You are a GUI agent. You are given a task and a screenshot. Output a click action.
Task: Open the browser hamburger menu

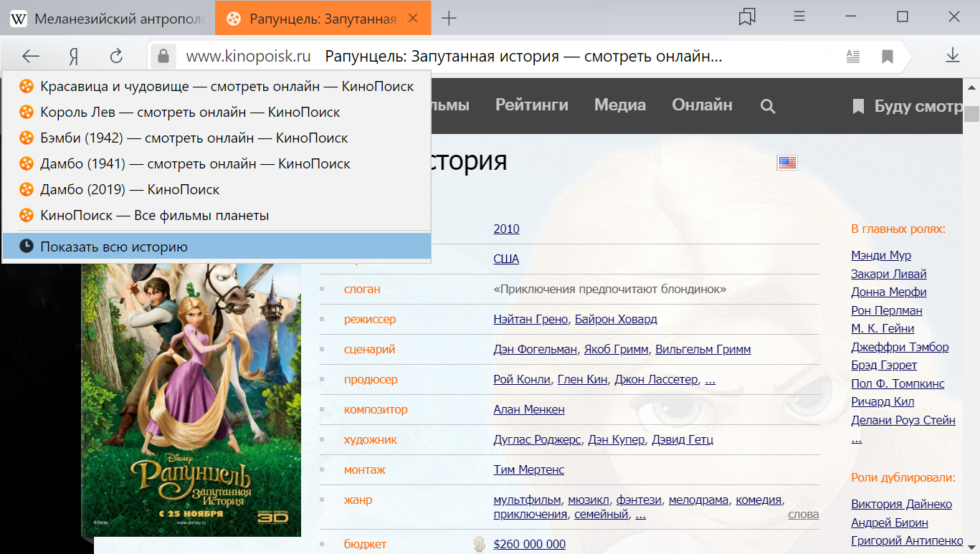800,16
